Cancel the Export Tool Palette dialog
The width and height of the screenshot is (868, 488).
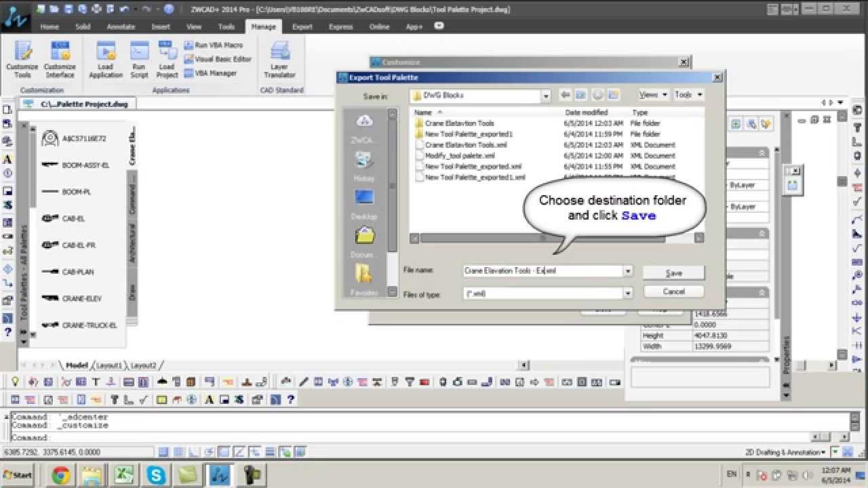[x=673, y=291]
